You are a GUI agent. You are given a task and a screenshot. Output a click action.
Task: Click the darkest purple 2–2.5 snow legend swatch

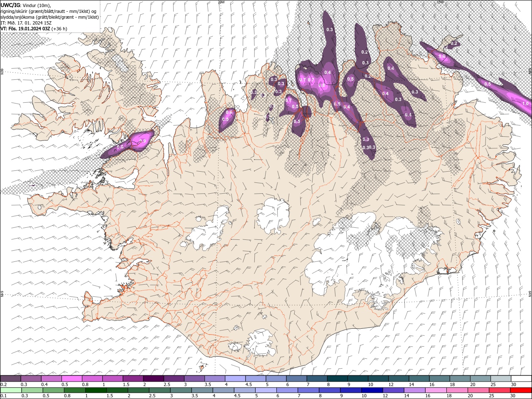[x=153, y=379]
